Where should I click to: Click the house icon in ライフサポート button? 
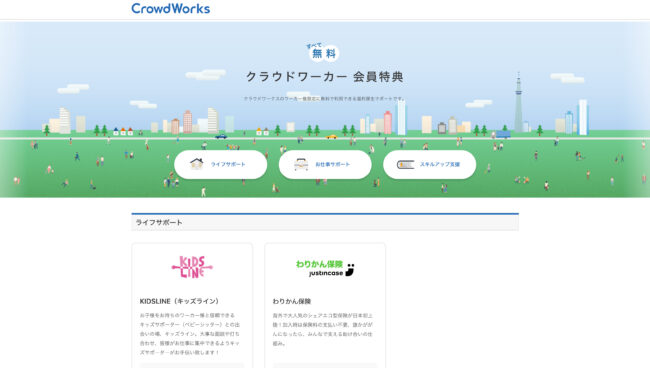(196, 164)
